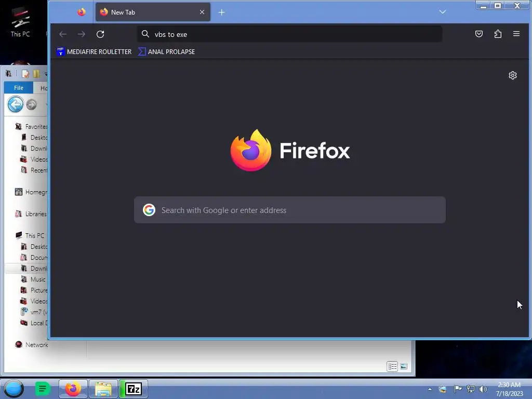The width and height of the screenshot is (532, 399).
Task: Open the Firefox Extensions puzzle icon
Action: tap(498, 34)
